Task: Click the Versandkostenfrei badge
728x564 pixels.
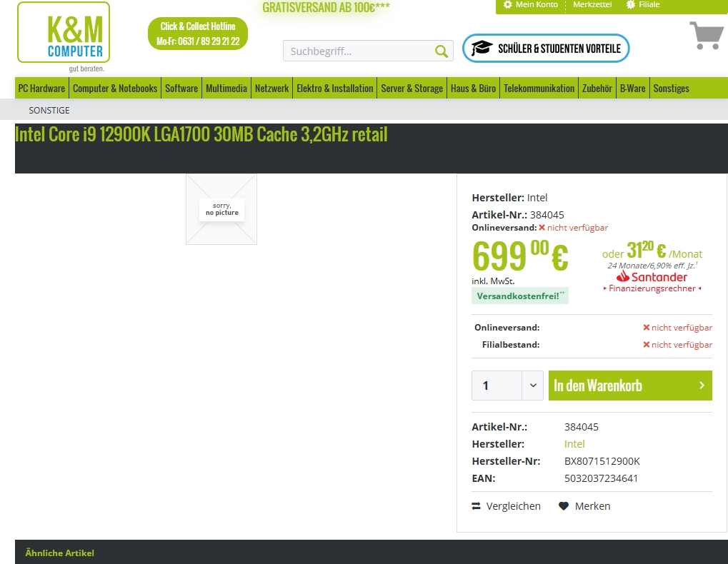Action: pos(520,296)
